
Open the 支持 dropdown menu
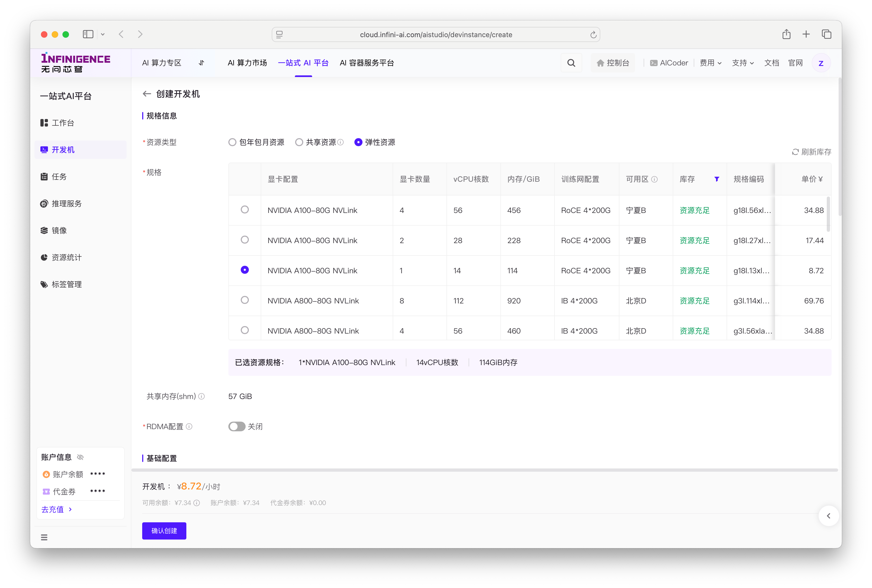pyautogui.click(x=743, y=63)
